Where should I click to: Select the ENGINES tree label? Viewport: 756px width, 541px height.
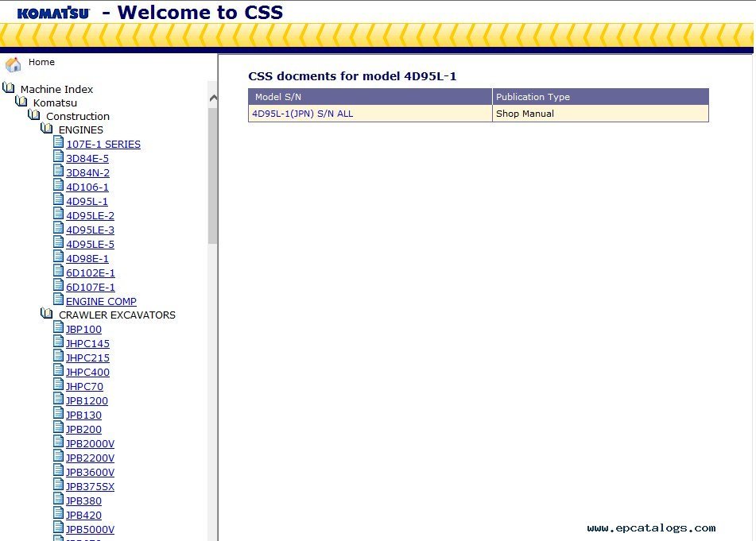[x=81, y=129]
